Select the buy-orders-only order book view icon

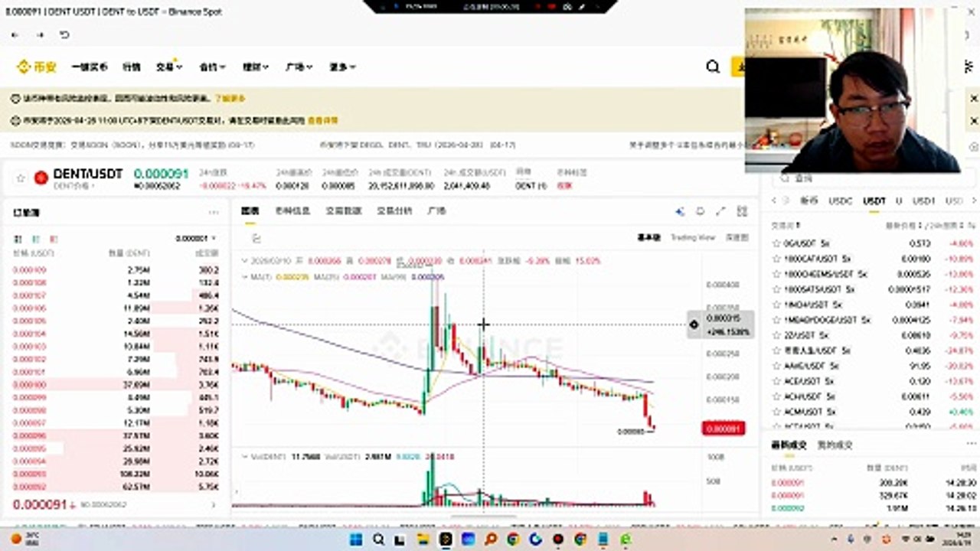[34, 239]
